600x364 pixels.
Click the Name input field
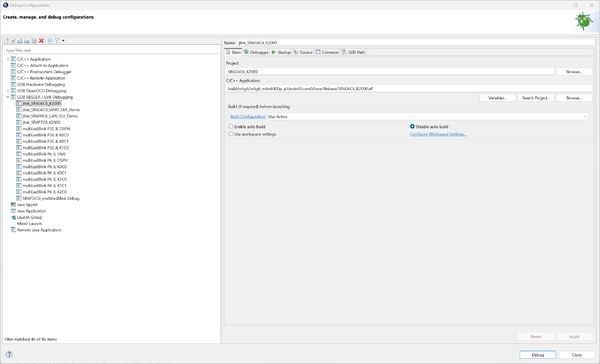pyautogui.click(x=416, y=42)
